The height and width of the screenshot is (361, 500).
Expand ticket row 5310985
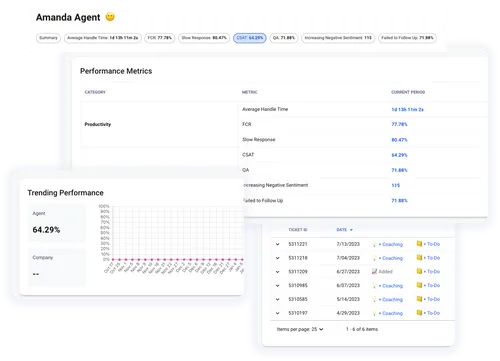[x=277, y=286]
